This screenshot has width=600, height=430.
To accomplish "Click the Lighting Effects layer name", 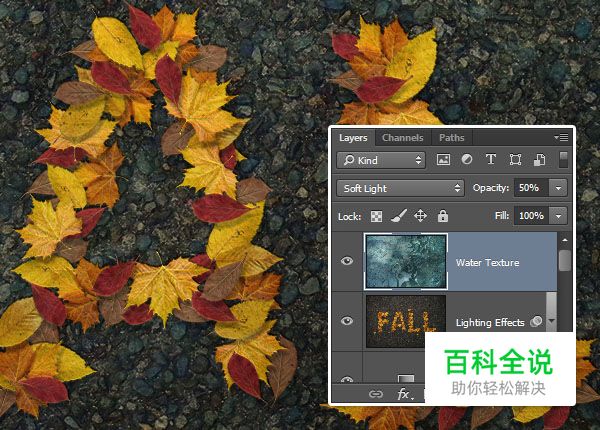I will pos(490,323).
